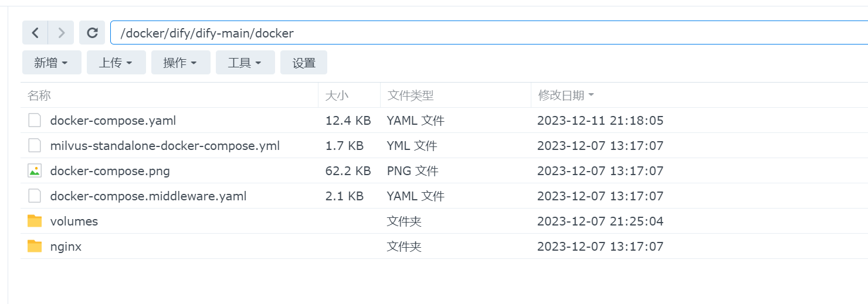
Task: Click file icon of milvus-standalone-docker-compose.yml
Action: tap(35, 146)
